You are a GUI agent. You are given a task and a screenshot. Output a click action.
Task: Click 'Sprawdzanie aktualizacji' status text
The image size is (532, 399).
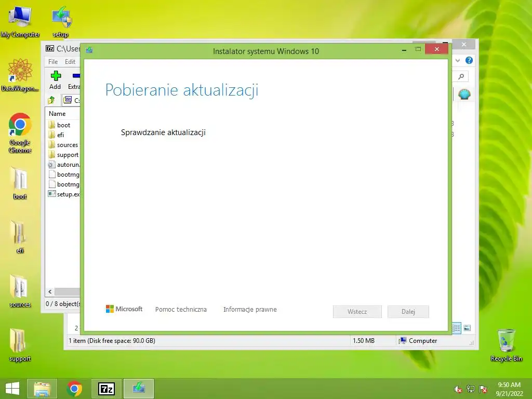pos(163,132)
